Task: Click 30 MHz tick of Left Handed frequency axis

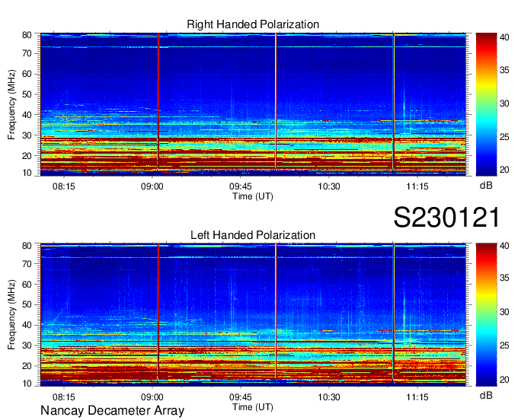Action: pyautogui.click(x=27, y=345)
